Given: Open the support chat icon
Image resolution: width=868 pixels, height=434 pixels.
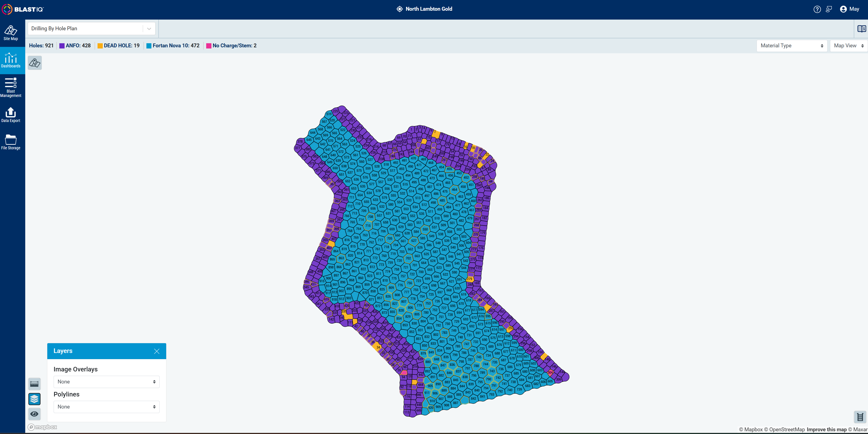Looking at the screenshot, I should pyautogui.click(x=829, y=9).
